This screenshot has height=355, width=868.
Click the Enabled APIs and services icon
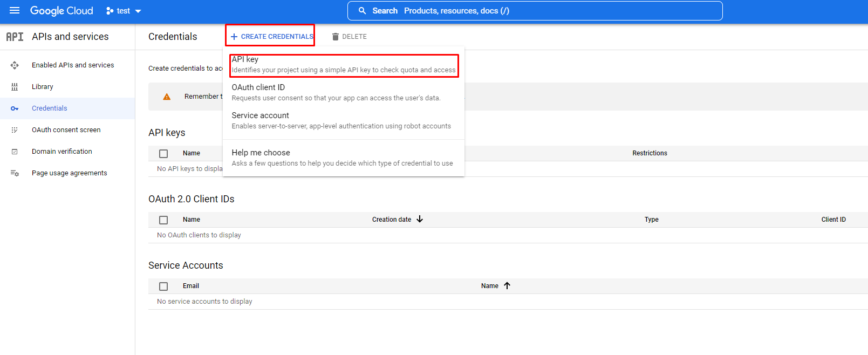[x=15, y=65]
